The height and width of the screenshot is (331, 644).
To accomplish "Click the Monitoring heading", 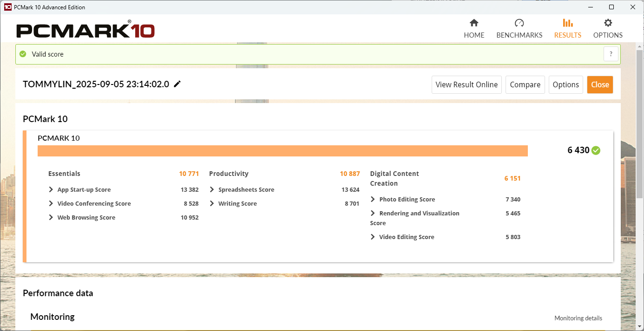I will coord(53,317).
